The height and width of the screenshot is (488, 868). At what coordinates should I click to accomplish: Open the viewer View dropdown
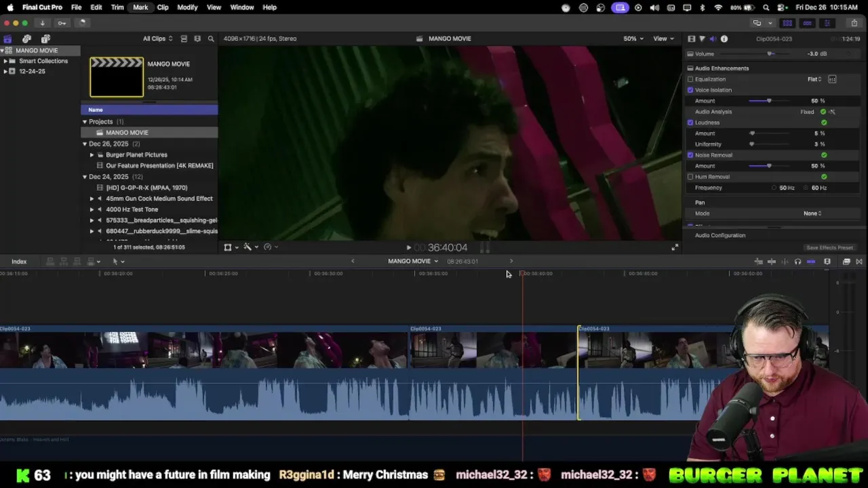pyautogui.click(x=663, y=39)
